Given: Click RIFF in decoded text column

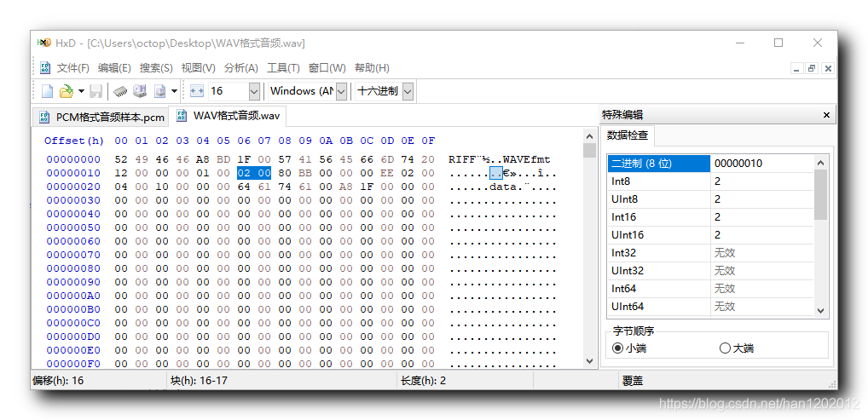Looking at the screenshot, I should tap(462, 159).
